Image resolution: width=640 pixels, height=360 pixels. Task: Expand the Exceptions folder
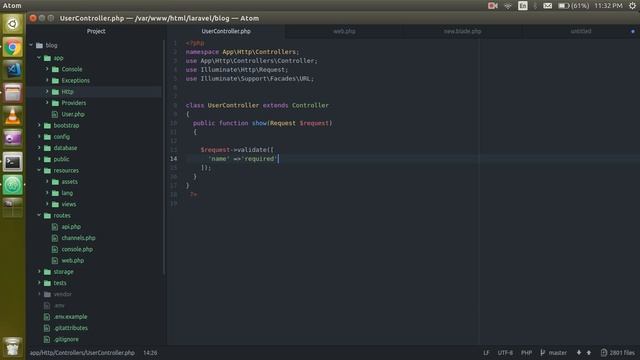[47, 80]
